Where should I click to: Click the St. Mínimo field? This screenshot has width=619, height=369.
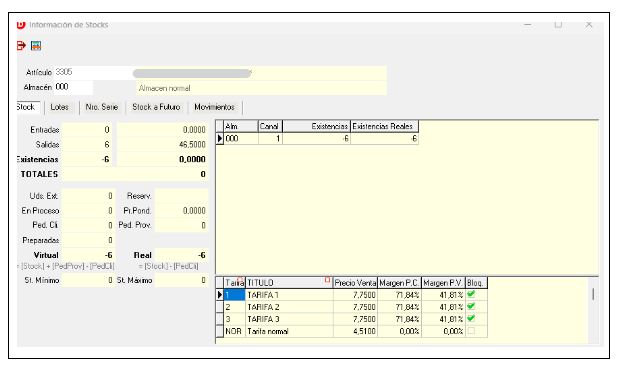88,280
